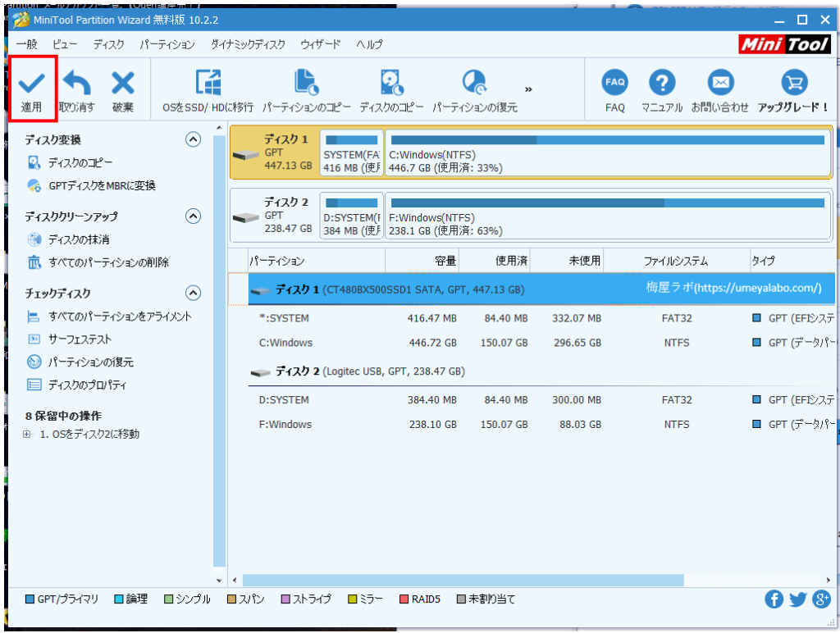Sort by 使用済 column header
The width and height of the screenshot is (840, 633).
point(495,261)
